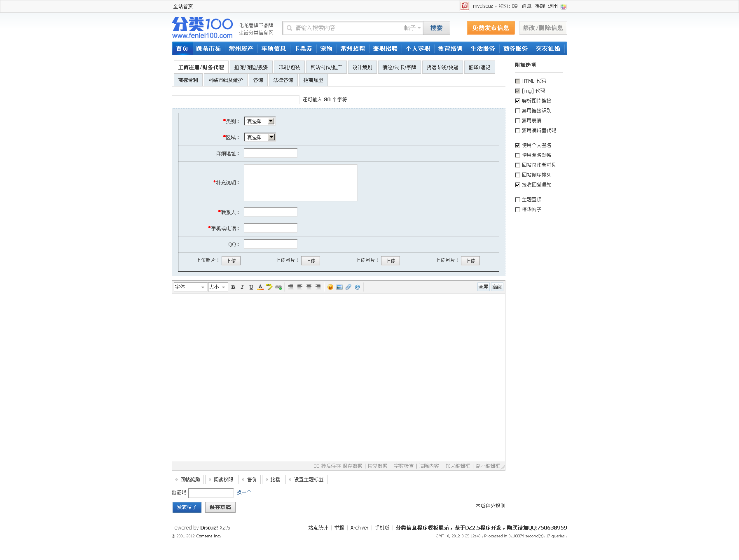This screenshot has width=739, height=560.
Task: Click the 分类100 site logo
Action: click(202, 28)
